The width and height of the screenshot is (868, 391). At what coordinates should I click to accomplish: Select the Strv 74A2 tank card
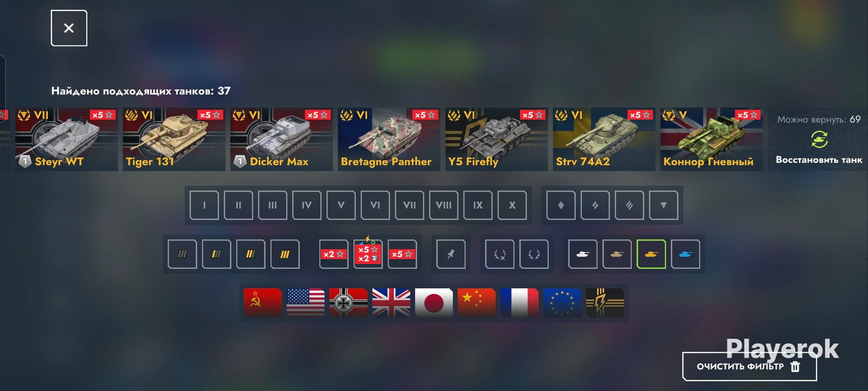click(x=604, y=139)
